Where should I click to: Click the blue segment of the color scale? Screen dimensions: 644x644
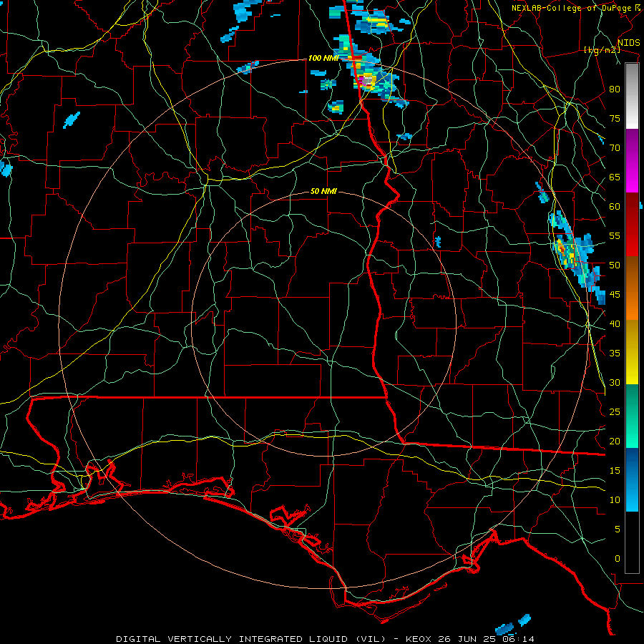[x=632, y=479]
